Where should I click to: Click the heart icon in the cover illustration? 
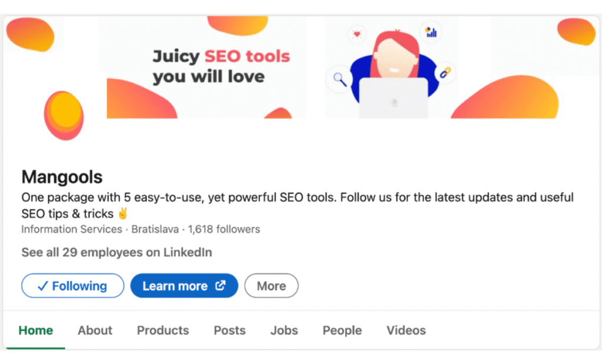coord(356,34)
